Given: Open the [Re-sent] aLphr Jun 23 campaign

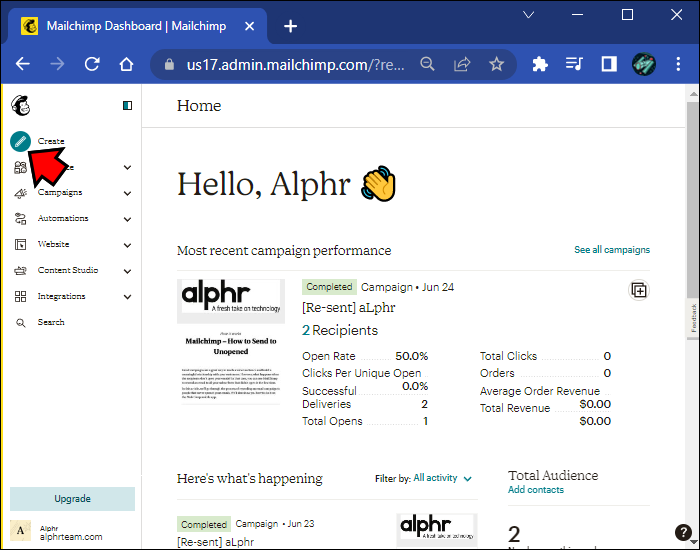Looking at the screenshot, I should point(216,542).
